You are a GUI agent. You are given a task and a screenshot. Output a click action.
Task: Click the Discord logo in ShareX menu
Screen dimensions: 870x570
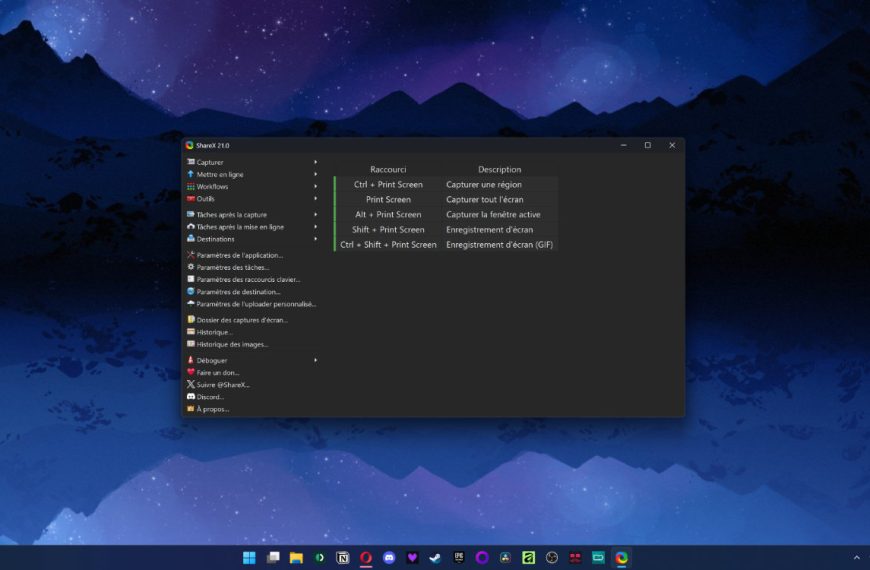point(191,397)
